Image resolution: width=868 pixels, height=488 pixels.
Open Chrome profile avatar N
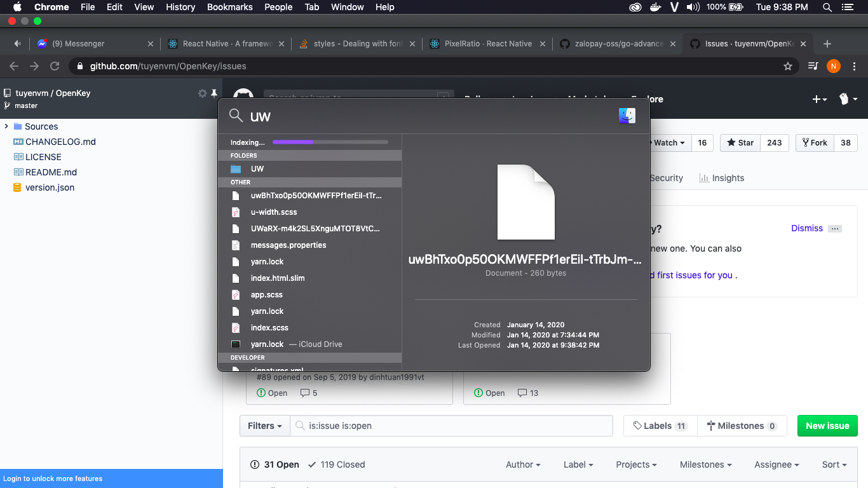click(834, 66)
